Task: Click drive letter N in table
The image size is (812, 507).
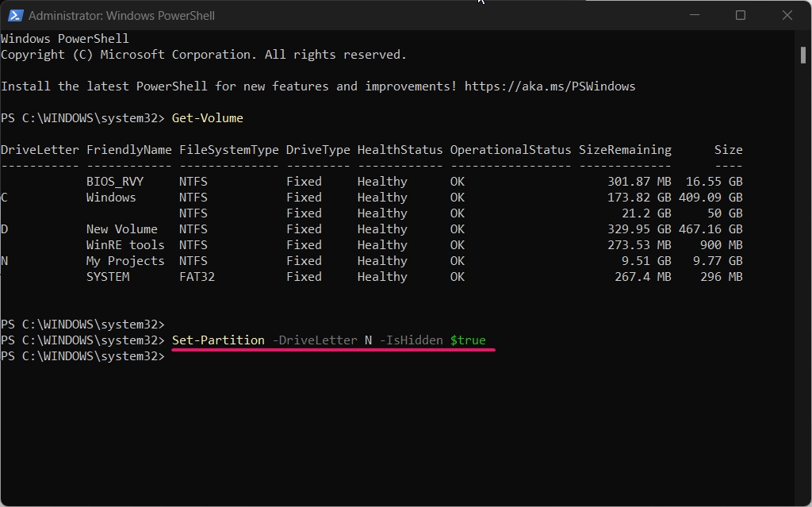Action: coord(5,261)
